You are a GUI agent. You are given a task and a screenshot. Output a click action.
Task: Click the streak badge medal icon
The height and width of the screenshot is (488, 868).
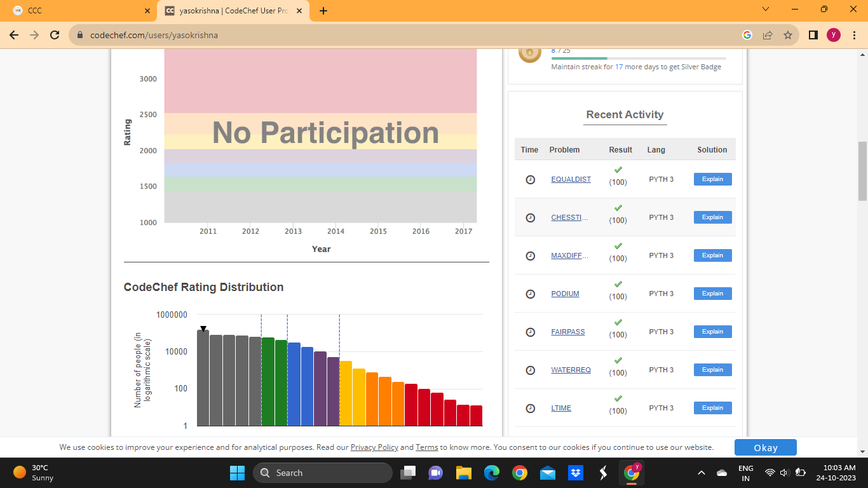click(530, 53)
